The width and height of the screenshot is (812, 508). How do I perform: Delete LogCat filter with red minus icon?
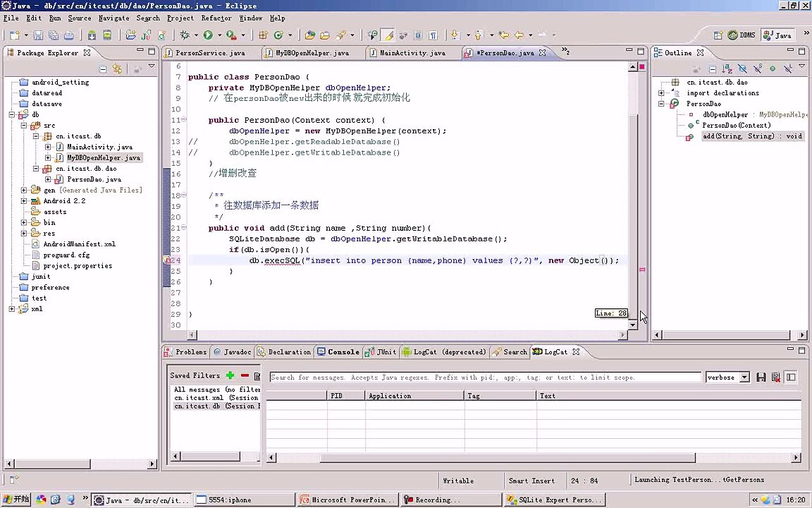pyautogui.click(x=245, y=375)
